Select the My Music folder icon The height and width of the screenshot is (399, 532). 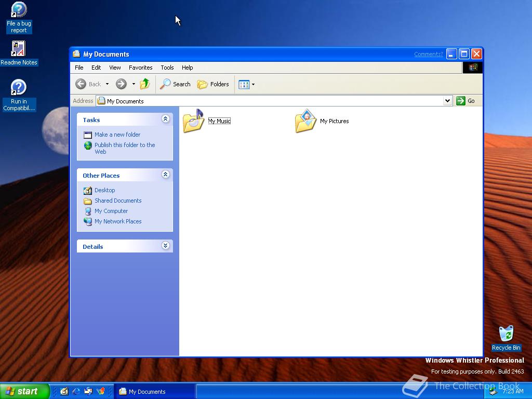tap(193, 121)
